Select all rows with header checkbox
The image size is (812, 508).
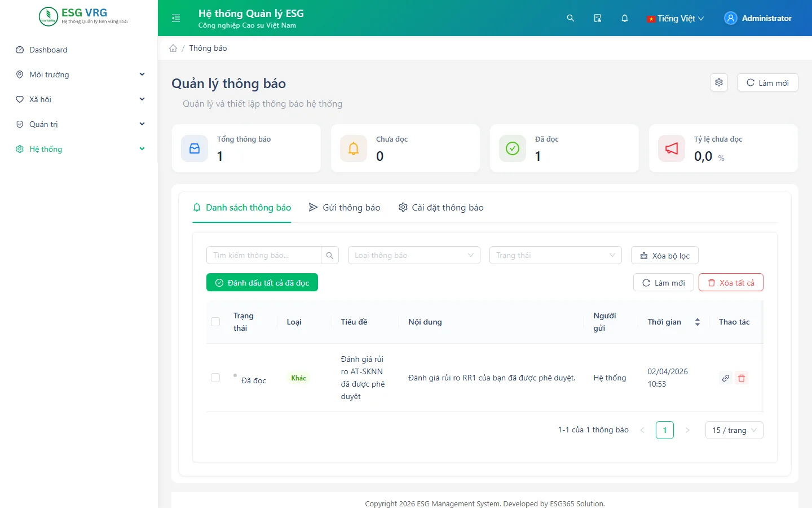[215, 322]
